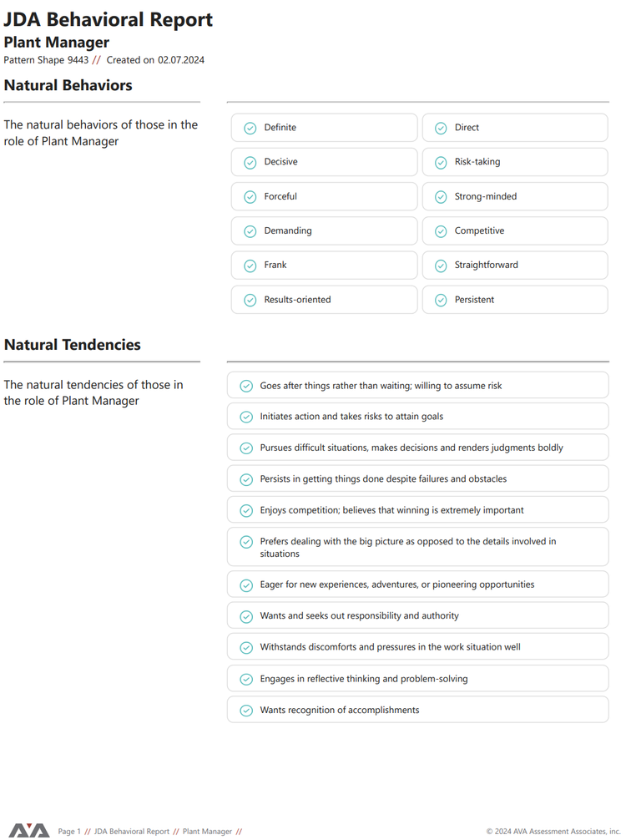The width and height of the screenshot is (626, 840).
Task: Select the Results-oriented behavior box
Action: (x=324, y=300)
